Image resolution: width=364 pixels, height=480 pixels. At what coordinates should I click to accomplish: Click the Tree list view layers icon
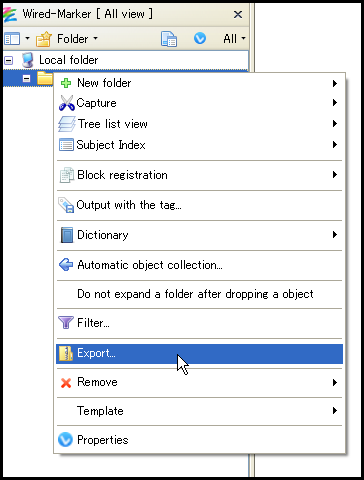point(67,124)
